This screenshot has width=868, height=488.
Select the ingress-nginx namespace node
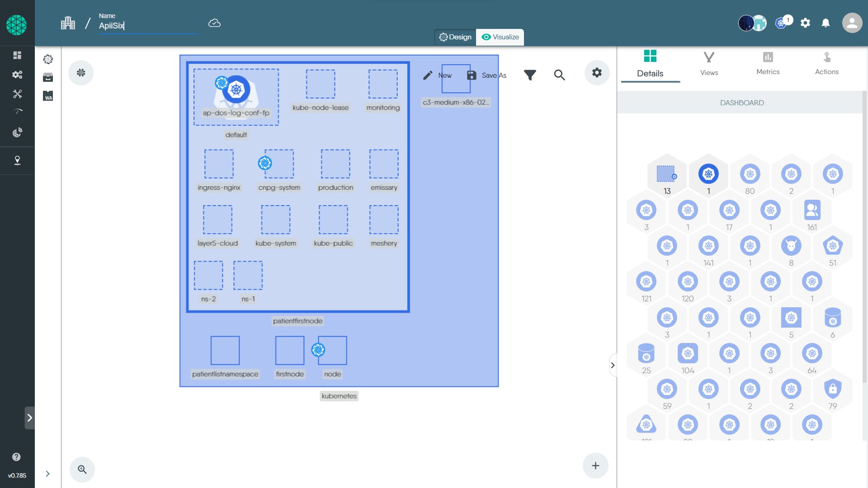[219, 164]
